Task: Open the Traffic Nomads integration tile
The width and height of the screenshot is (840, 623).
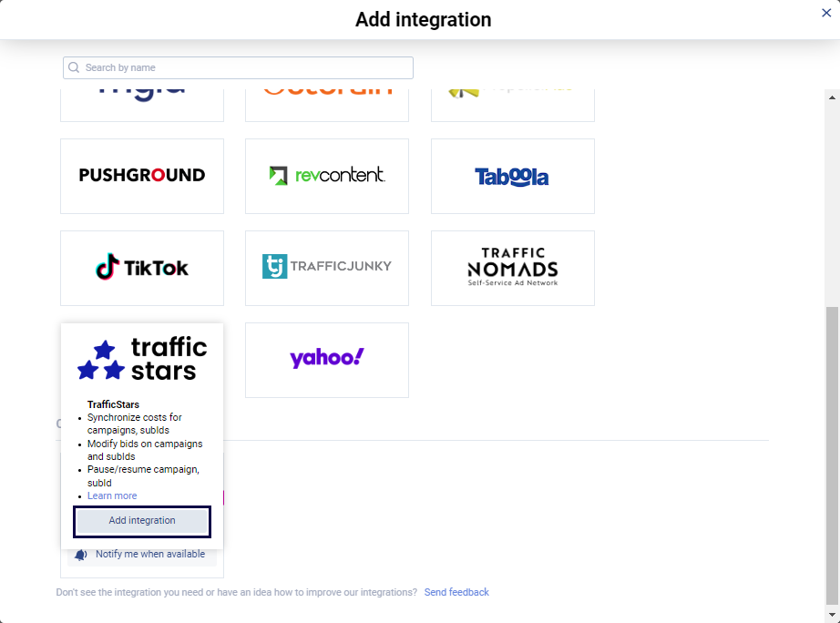Action: click(512, 267)
